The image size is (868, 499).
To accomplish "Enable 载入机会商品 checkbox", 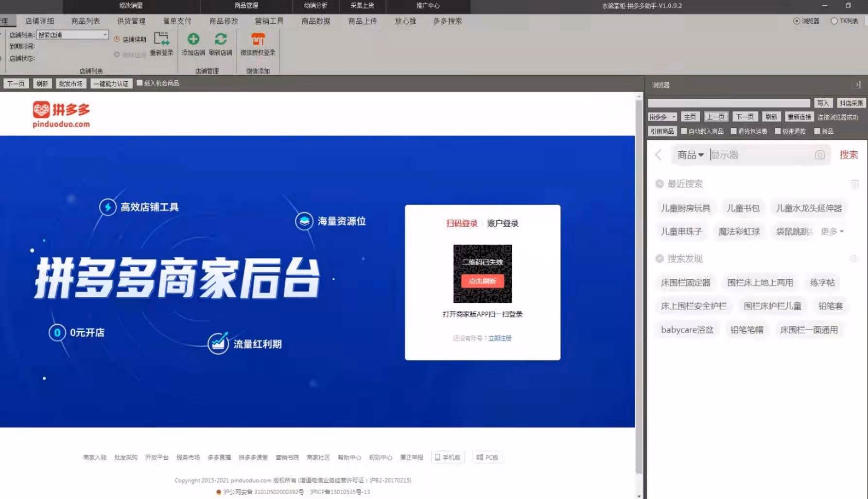I will pos(139,83).
